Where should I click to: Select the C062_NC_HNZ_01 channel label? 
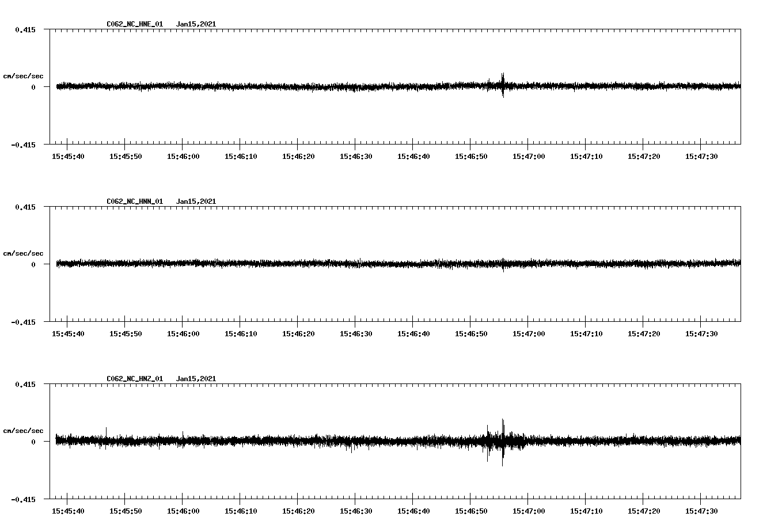click(134, 378)
